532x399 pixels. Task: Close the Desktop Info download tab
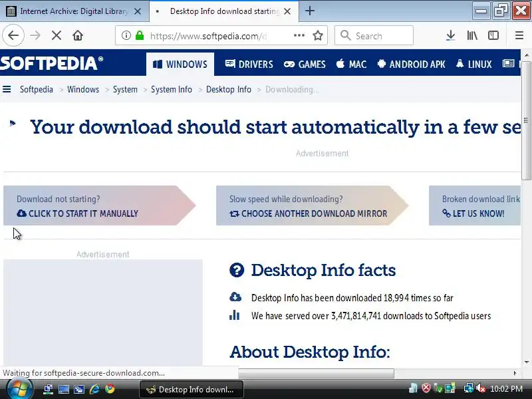[x=287, y=11]
